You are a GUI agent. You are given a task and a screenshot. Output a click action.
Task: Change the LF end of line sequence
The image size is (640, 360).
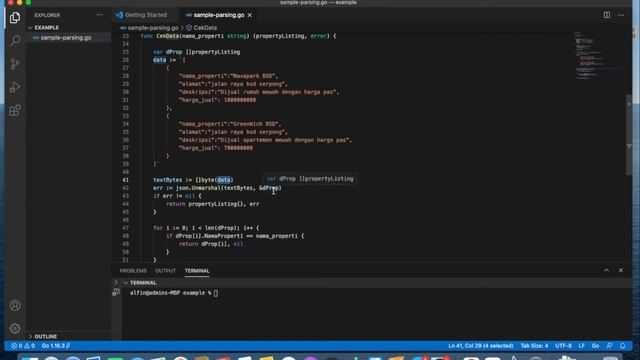(581, 346)
